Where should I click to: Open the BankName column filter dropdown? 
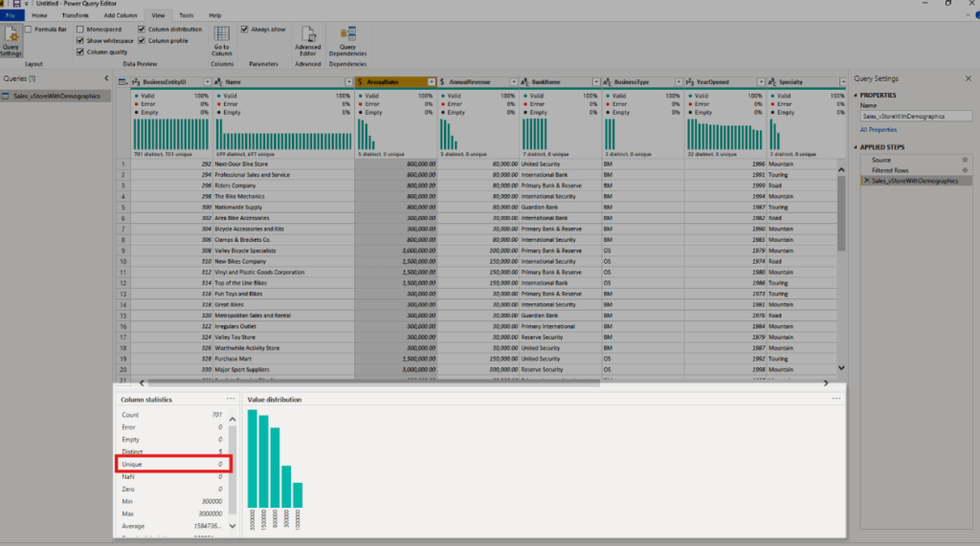pyautogui.click(x=595, y=83)
